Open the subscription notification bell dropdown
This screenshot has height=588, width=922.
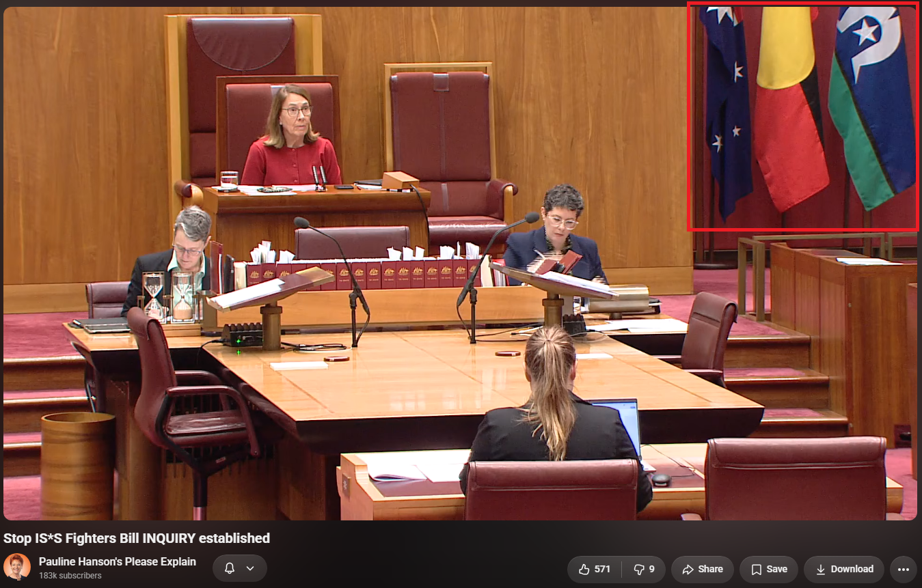coord(239,568)
